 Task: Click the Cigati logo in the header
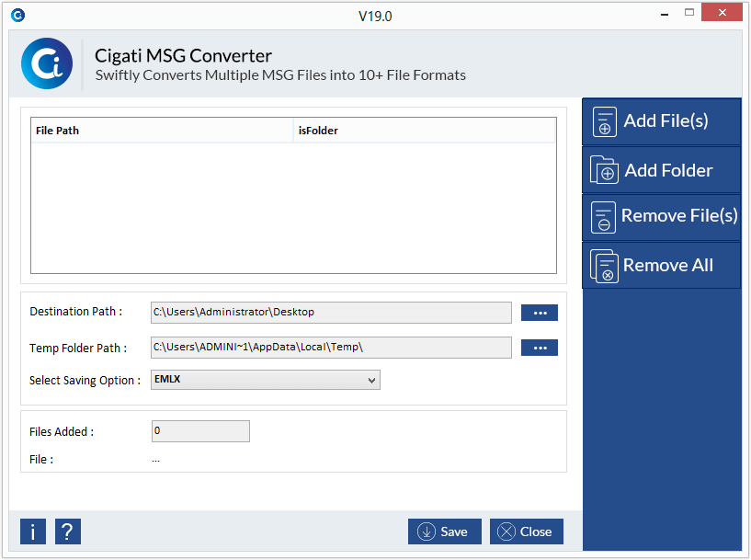47,63
